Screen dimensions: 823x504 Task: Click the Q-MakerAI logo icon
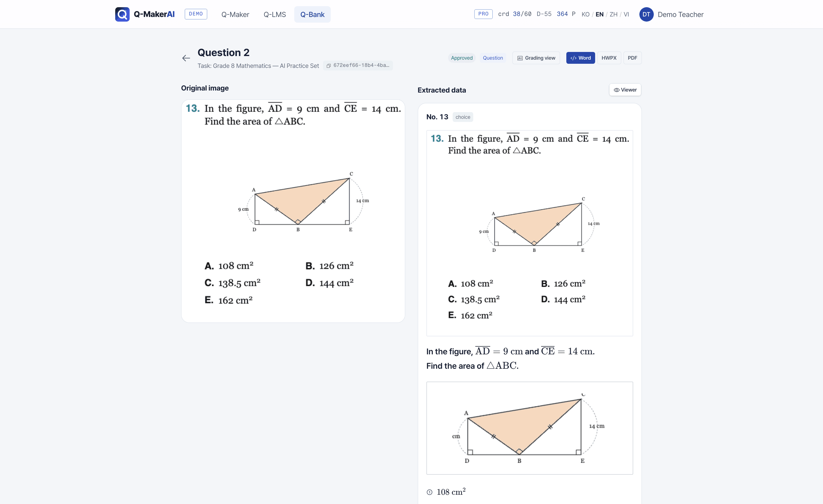(122, 14)
